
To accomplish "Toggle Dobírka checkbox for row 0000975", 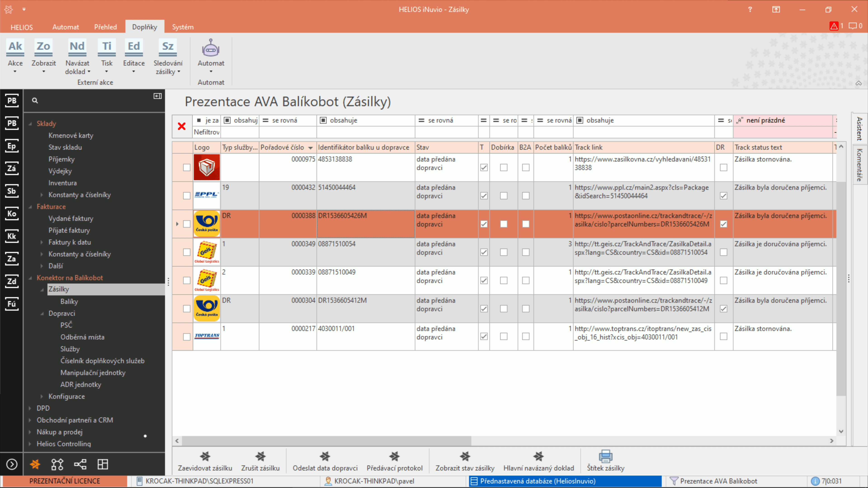I will [x=504, y=167].
